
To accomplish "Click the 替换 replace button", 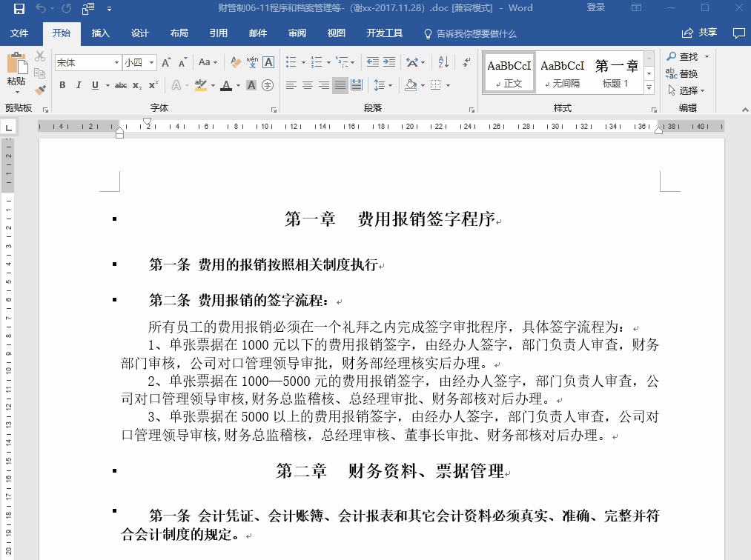I will (x=681, y=73).
